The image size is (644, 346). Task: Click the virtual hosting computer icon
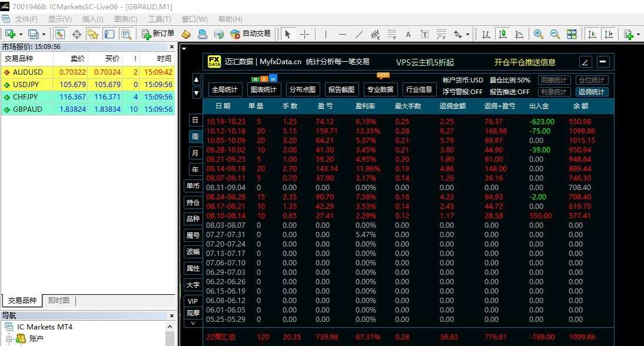[203, 34]
